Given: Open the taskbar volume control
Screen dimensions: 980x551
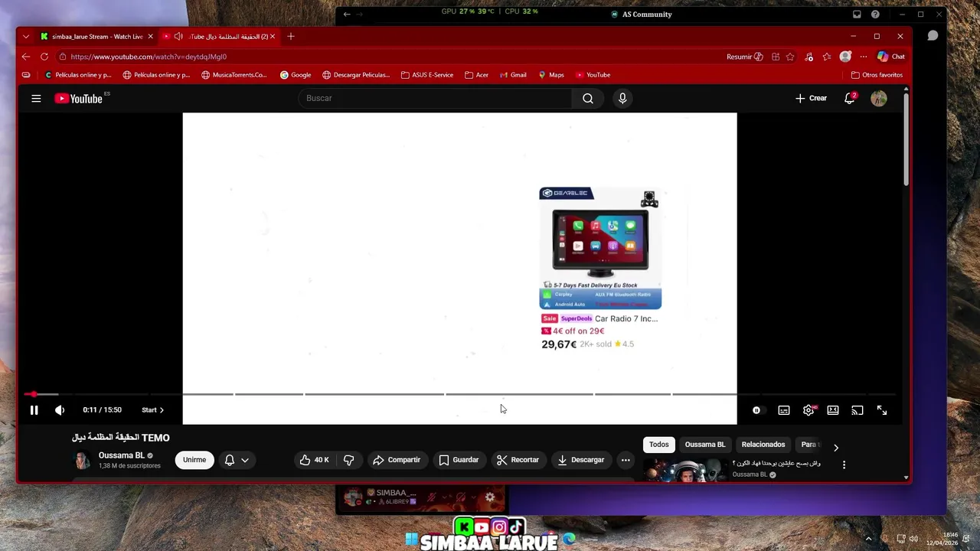Looking at the screenshot, I should 913,539.
